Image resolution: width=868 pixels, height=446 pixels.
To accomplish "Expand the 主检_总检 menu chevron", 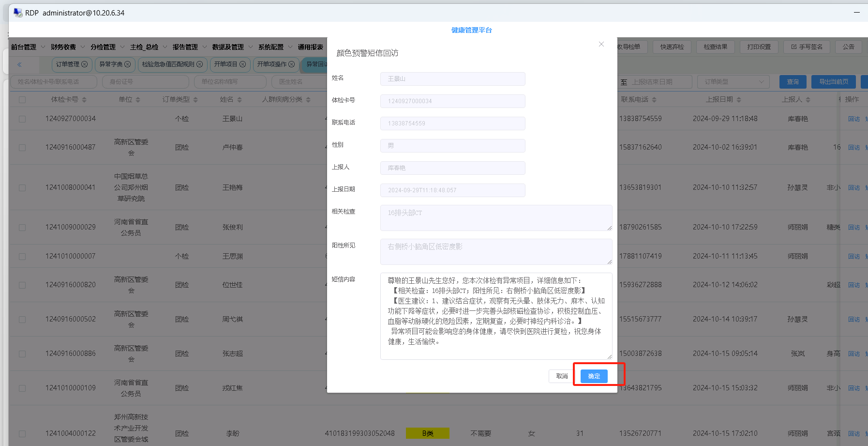I will tap(165, 47).
